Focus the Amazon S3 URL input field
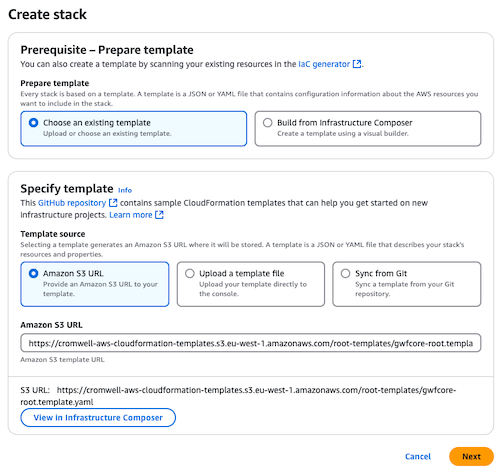The width and height of the screenshot is (500, 475). click(251, 343)
